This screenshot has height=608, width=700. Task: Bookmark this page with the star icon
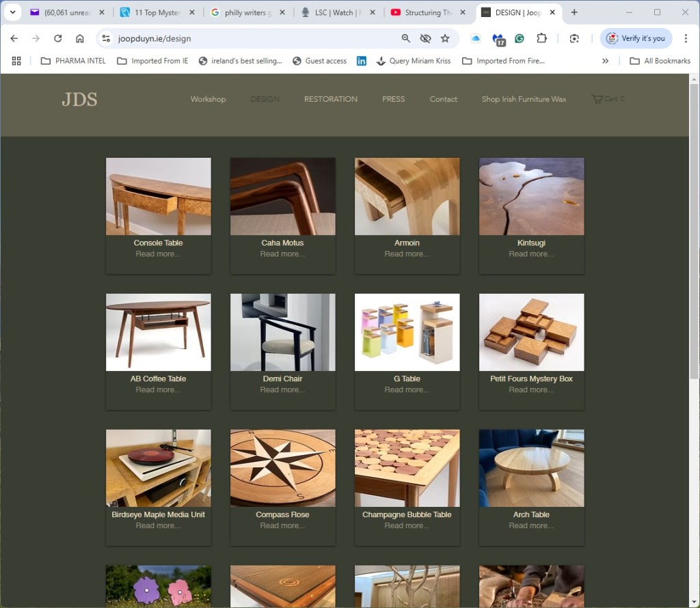click(445, 39)
